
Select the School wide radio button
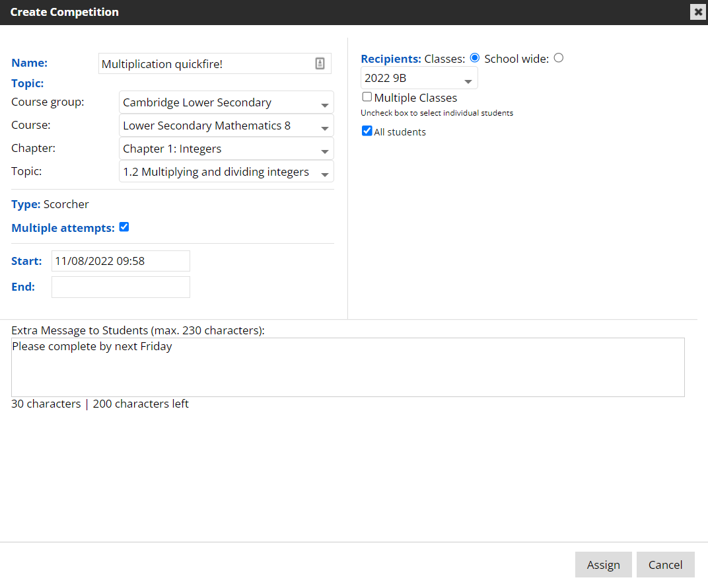559,58
